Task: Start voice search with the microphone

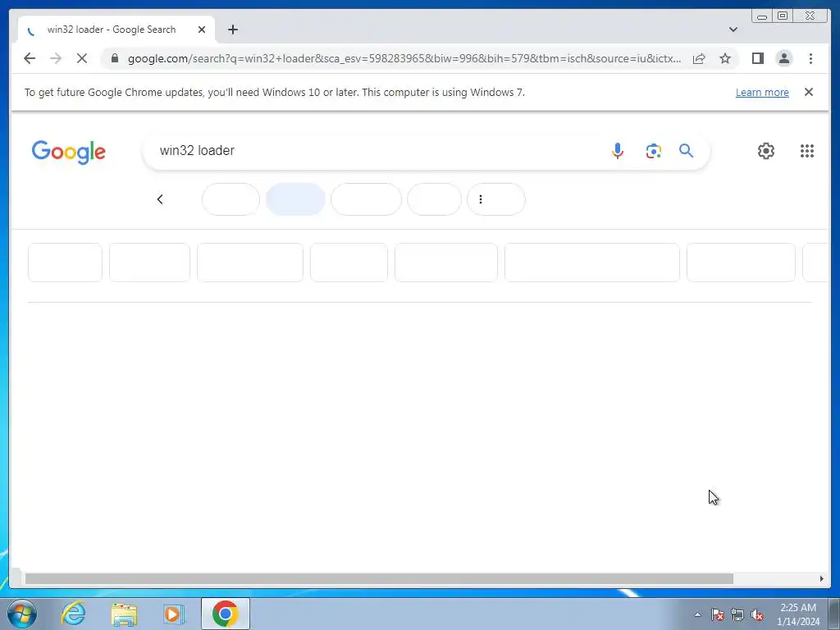Action: 617,151
